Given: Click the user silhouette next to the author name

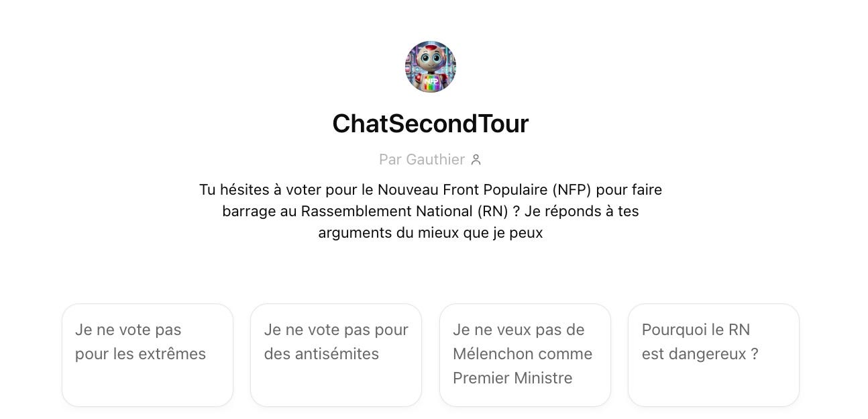Looking at the screenshot, I should point(476,160).
